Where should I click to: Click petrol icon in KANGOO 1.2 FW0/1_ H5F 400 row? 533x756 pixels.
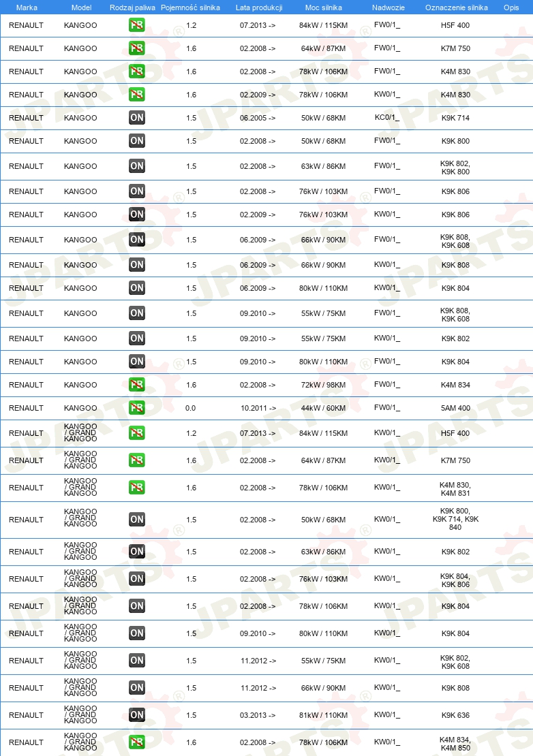coord(137,25)
